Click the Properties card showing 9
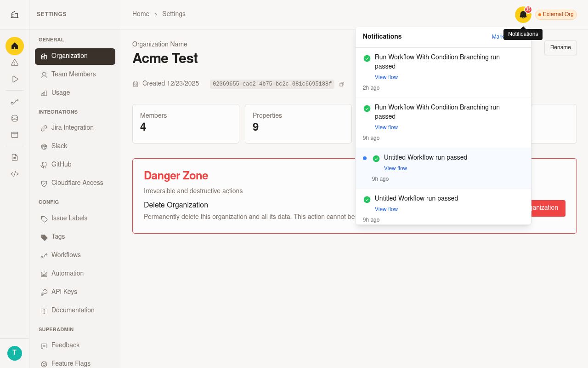This screenshot has height=368, width=588. 298,124
